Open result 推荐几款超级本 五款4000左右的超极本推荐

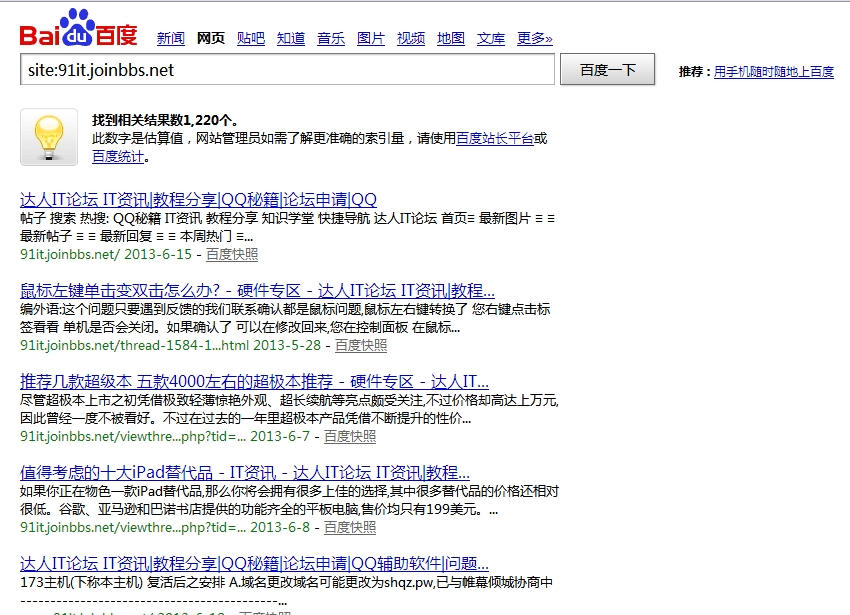[254, 382]
